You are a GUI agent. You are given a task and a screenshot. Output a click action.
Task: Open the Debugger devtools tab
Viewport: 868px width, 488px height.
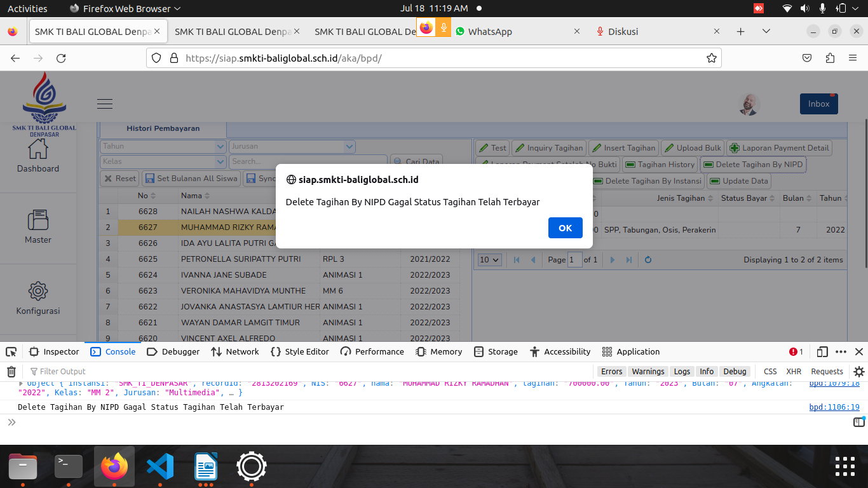(173, 352)
